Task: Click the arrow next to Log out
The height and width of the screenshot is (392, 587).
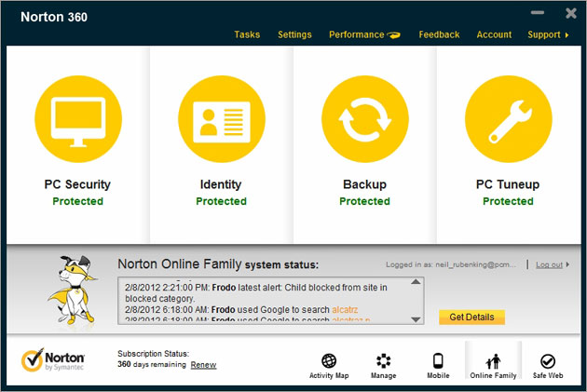Action: pos(567,264)
